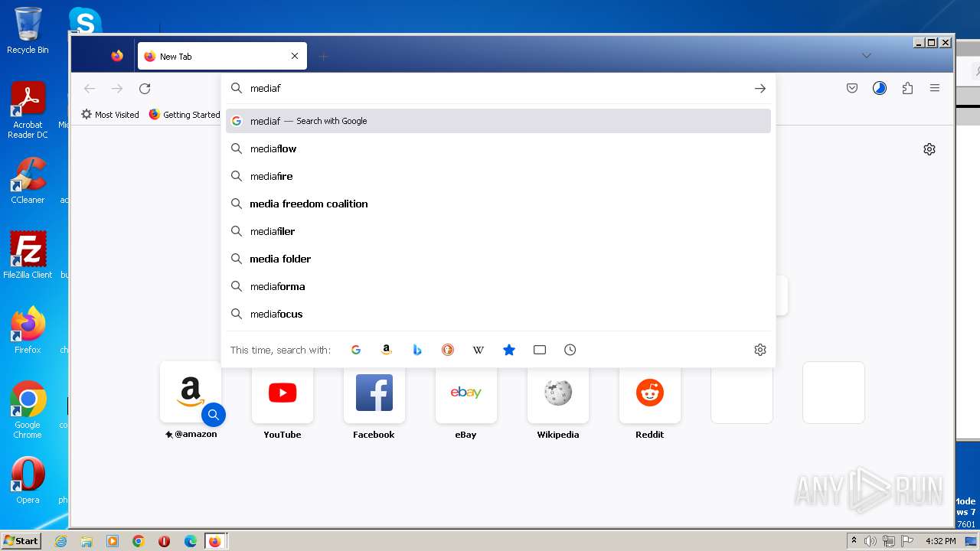Close the New Tab tab

pos(295,56)
